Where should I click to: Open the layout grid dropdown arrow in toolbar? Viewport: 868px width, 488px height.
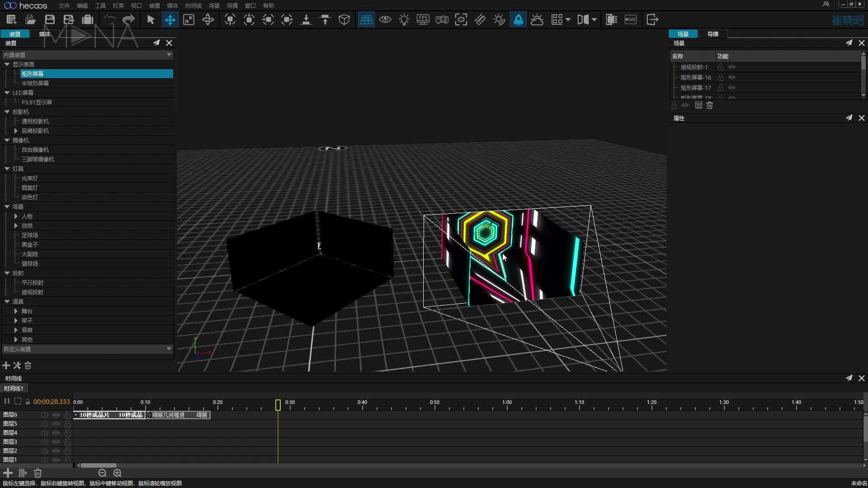568,19
